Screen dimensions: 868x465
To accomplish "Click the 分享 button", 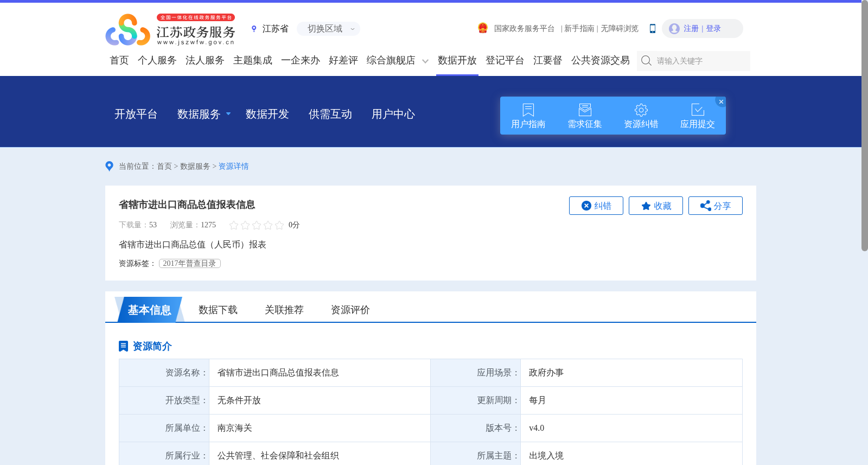I will [x=716, y=206].
